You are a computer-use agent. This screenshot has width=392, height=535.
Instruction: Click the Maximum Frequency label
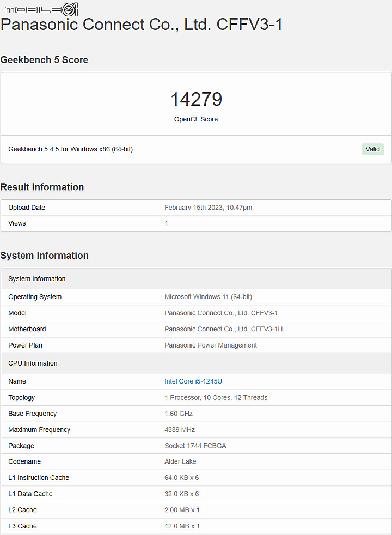point(39,429)
